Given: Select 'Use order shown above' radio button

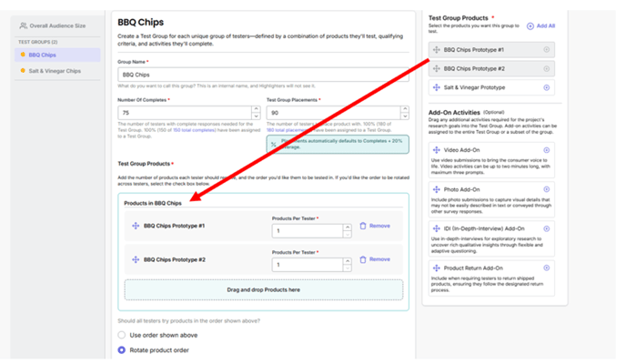Looking at the screenshot, I should pyautogui.click(x=122, y=335).
